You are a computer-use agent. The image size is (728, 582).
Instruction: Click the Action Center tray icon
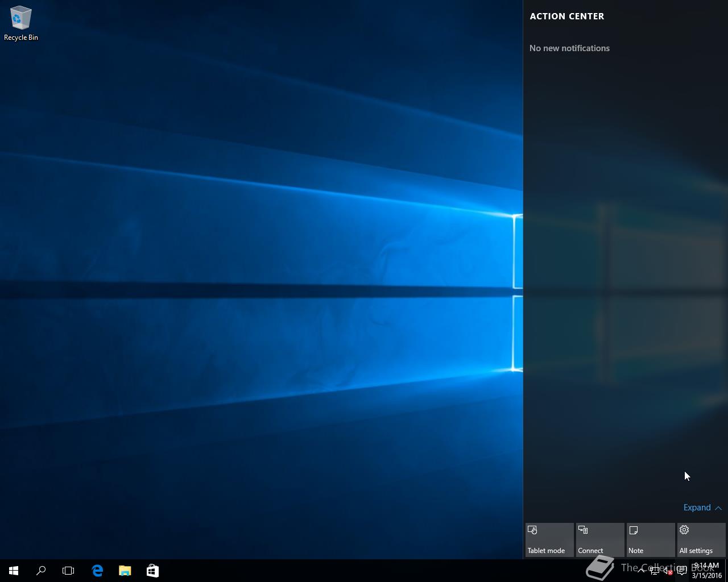[x=681, y=571]
